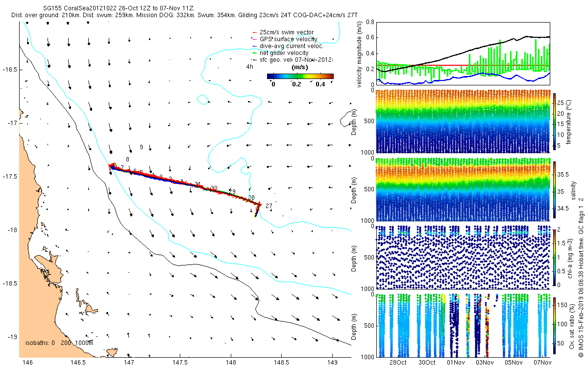
Task: Click the 'Ox. sat. ratio (%)' colorbar label
Action: click(572, 326)
